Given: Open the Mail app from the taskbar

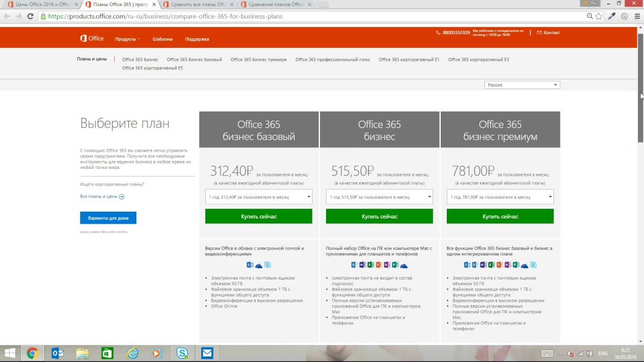Looking at the screenshot, I should [207, 353].
